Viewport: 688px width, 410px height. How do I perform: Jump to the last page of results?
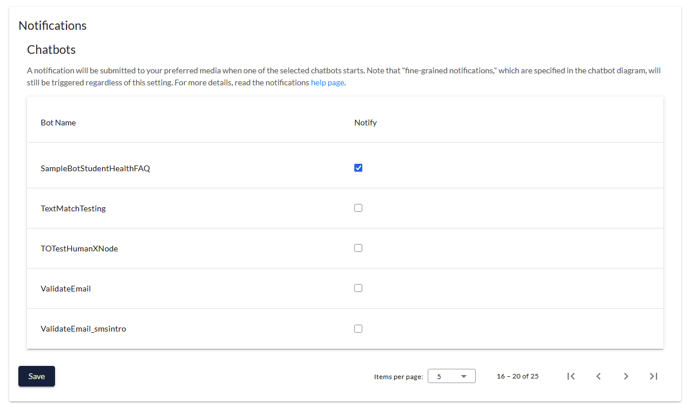653,376
